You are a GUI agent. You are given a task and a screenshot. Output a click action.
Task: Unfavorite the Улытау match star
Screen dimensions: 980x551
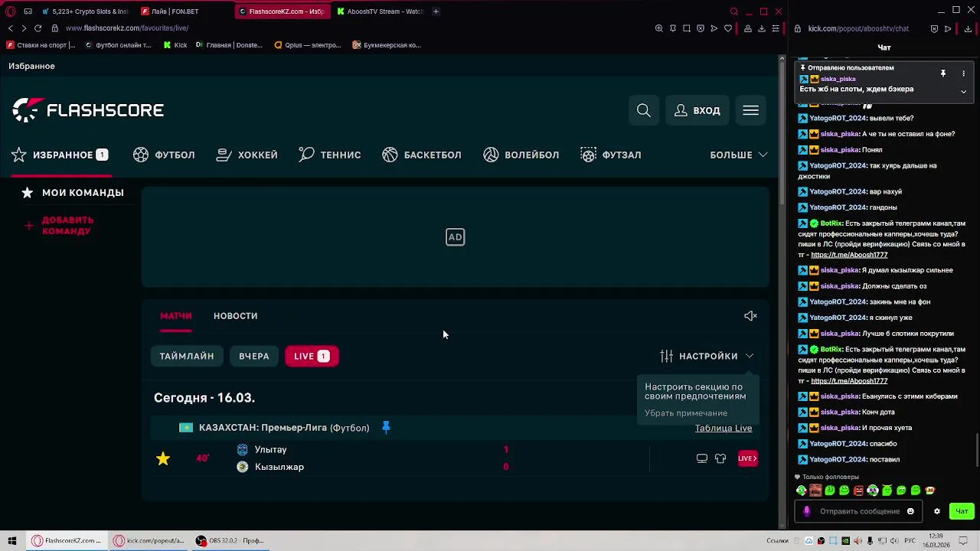pos(163,458)
